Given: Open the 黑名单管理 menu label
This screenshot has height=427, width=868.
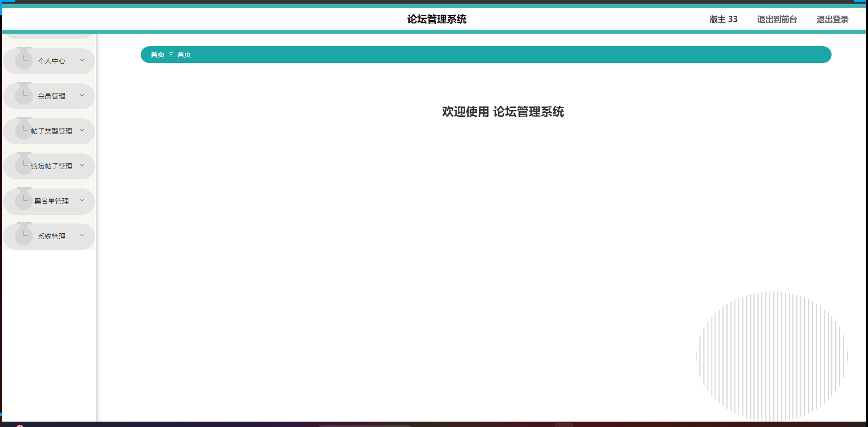Looking at the screenshot, I should click(x=52, y=201).
